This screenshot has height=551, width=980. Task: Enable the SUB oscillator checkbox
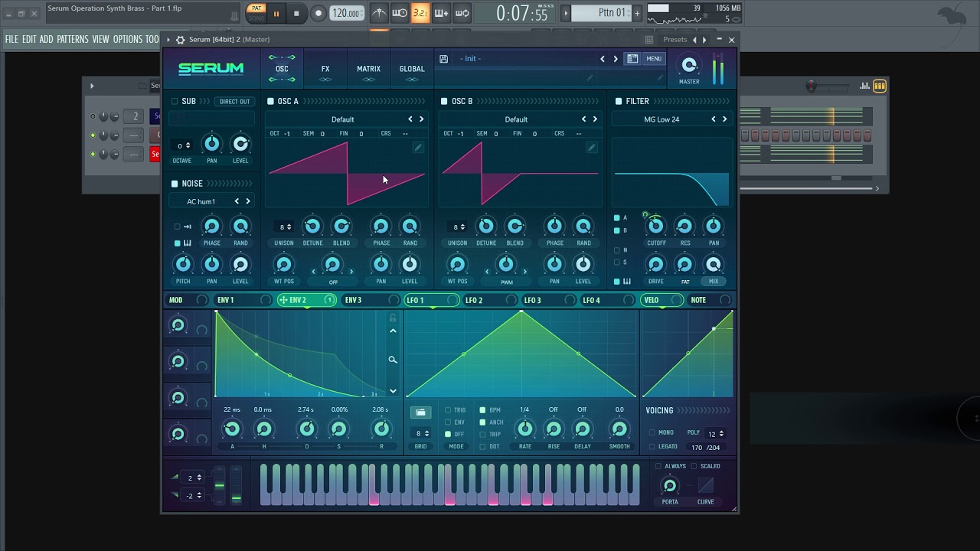(175, 101)
